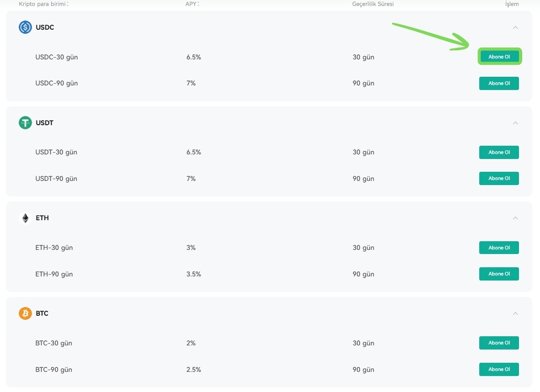The image size is (540, 392).
Task: Select the BTC-90 gün row label
Action: pos(54,370)
